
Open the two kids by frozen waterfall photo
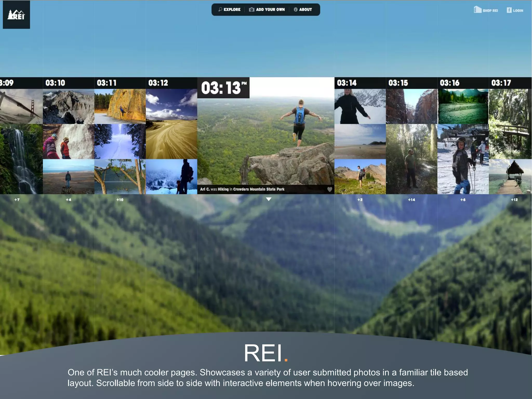coord(69,142)
